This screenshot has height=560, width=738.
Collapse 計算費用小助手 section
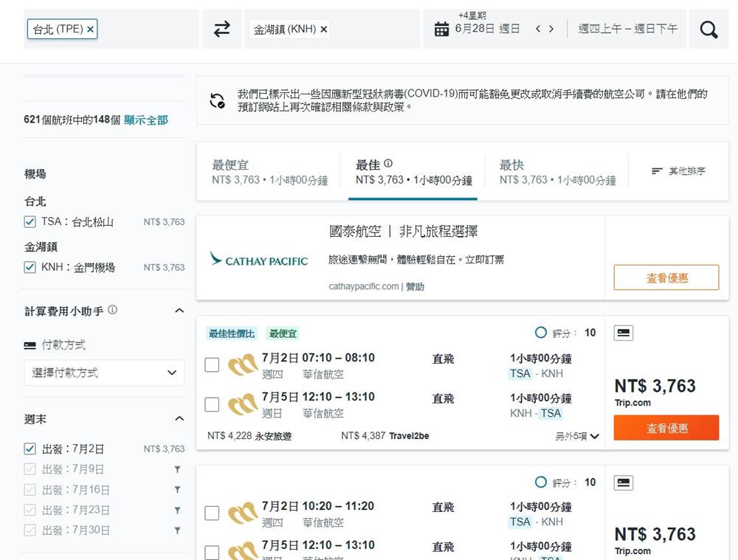point(179,311)
